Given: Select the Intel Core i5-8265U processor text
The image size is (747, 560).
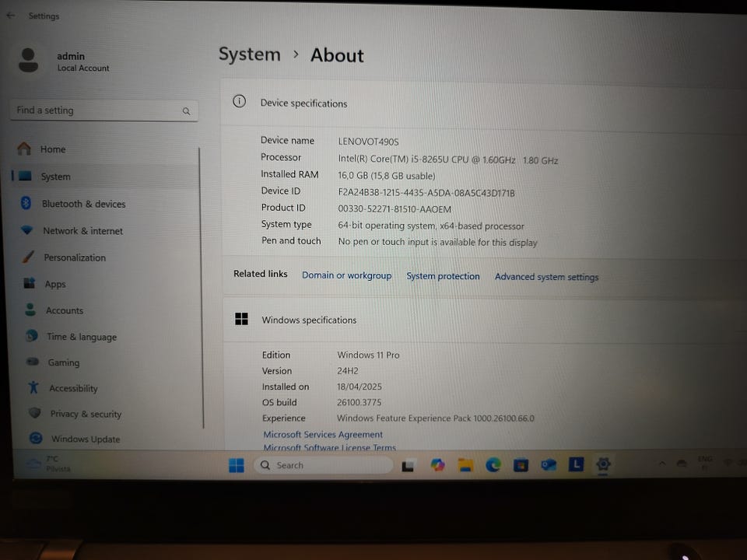Looking at the screenshot, I should pos(448,159).
